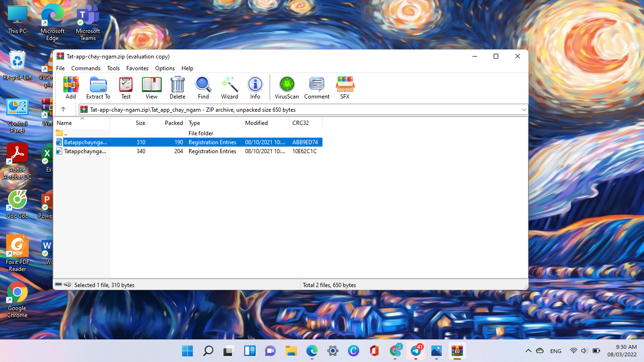Sort by Packed column header
The width and height of the screenshot is (644, 362).
167,123
